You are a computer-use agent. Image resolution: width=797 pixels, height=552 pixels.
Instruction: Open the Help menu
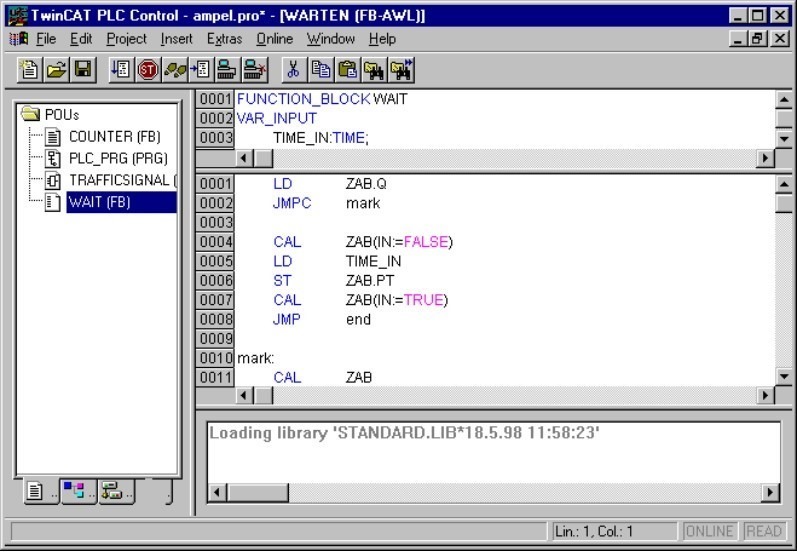(382, 39)
